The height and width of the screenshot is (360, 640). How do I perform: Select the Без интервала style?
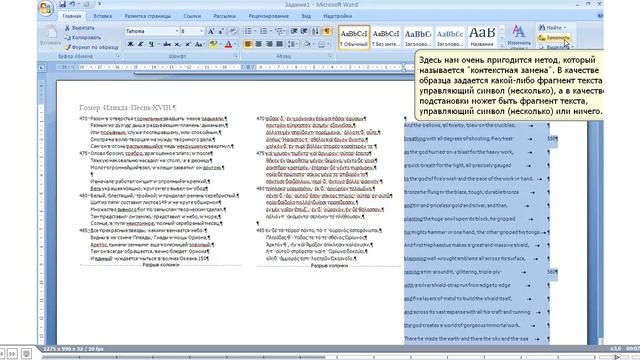tap(386, 37)
